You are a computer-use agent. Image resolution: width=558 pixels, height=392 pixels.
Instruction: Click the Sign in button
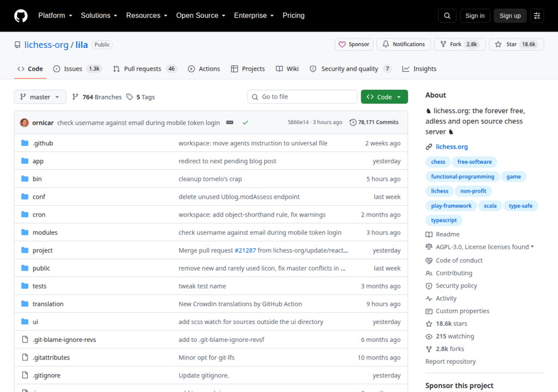(475, 16)
